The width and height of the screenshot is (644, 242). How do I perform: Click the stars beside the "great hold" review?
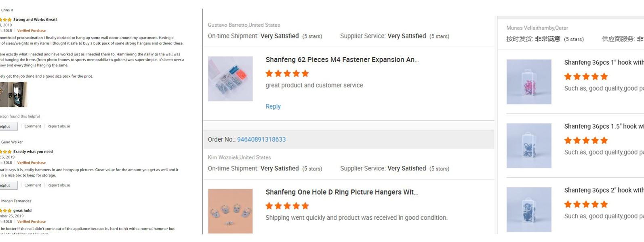[x=6, y=210]
